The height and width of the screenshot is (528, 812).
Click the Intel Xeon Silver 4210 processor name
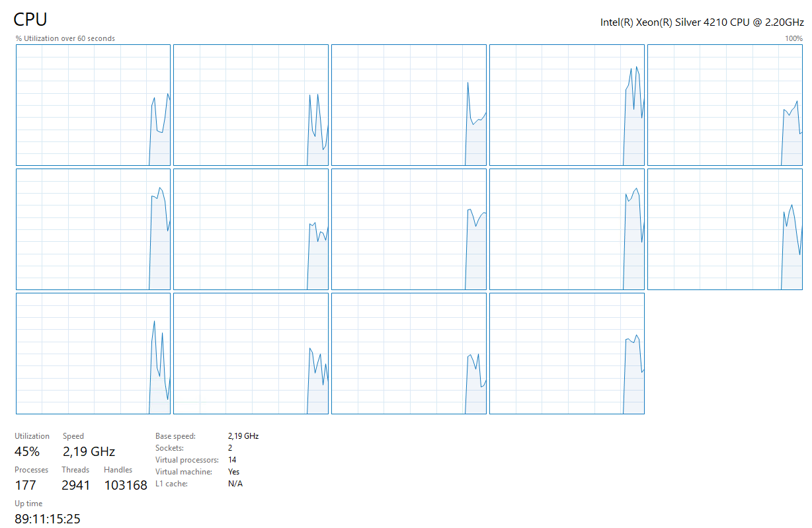pyautogui.click(x=702, y=22)
